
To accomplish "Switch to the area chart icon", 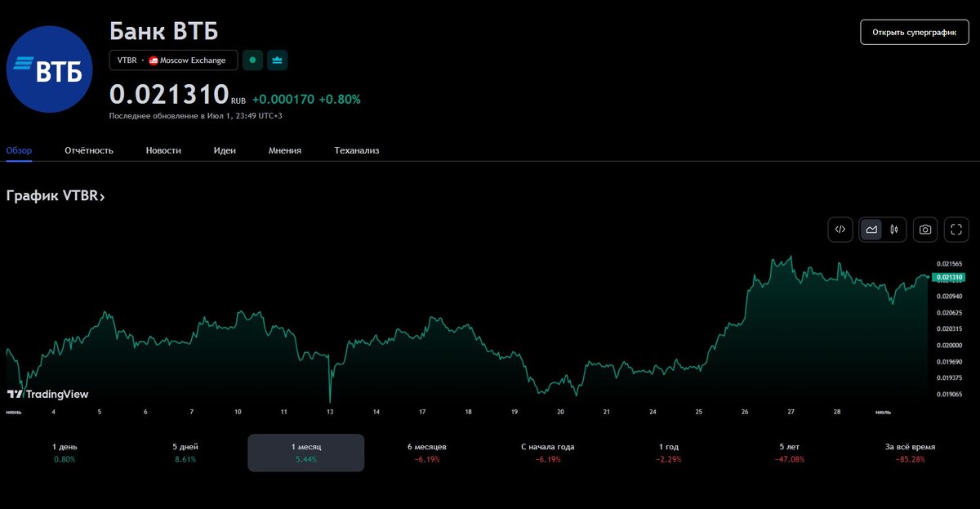I will pos(871,230).
